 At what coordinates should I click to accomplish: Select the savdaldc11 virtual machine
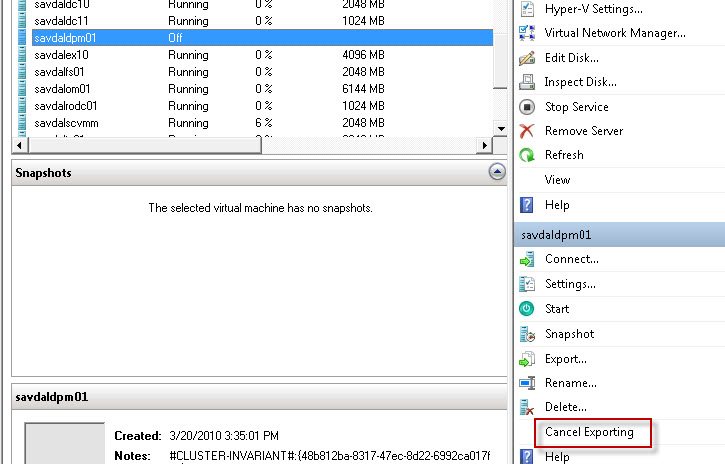click(x=61, y=21)
